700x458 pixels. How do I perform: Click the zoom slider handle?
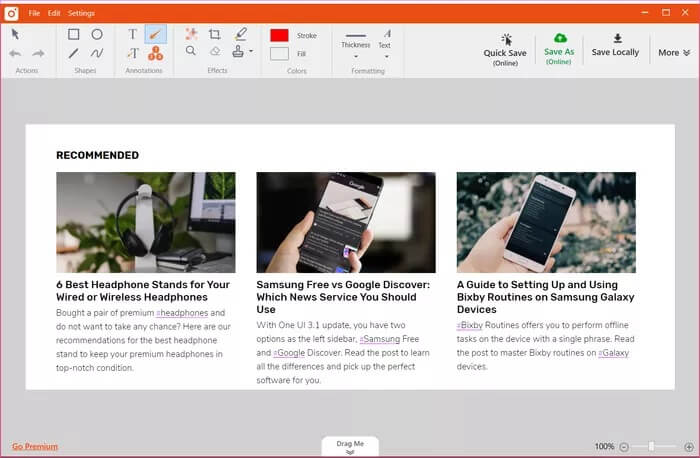pos(651,446)
